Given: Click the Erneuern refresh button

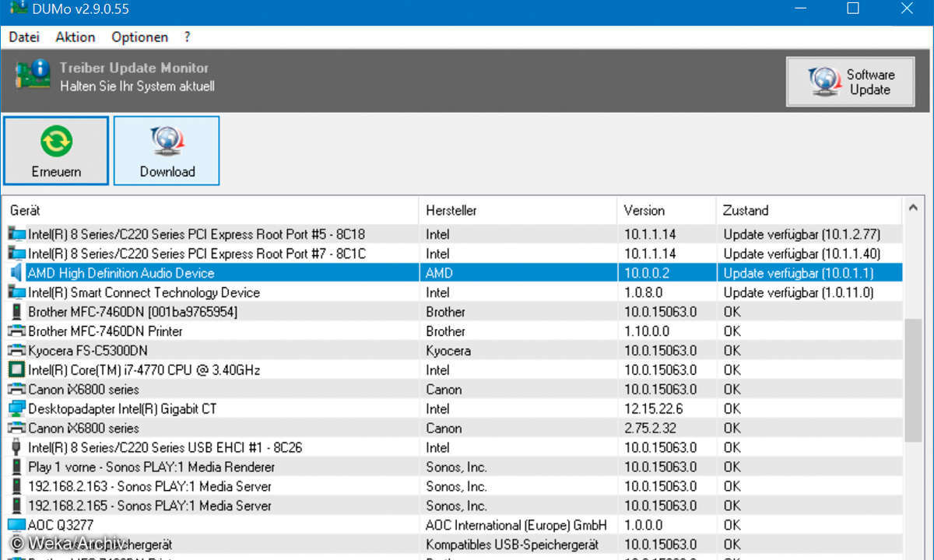Looking at the screenshot, I should (x=56, y=151).
